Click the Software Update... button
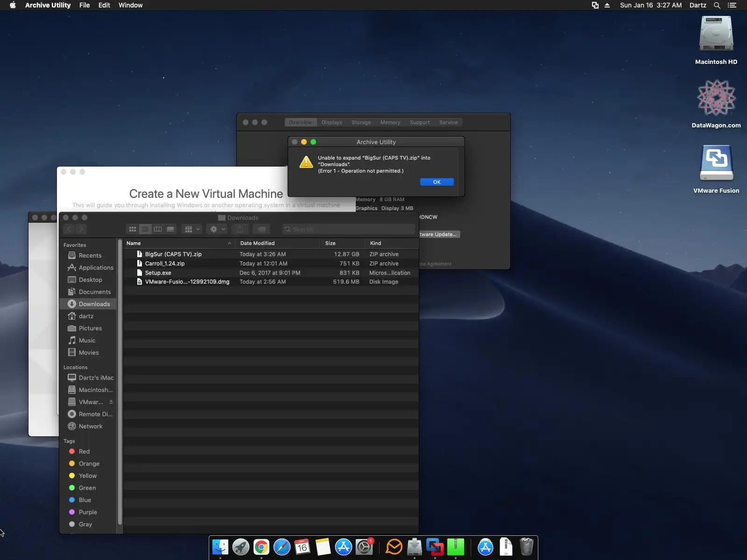The height and width of the screenshot is (560, 747). click(x=437, y=234)
